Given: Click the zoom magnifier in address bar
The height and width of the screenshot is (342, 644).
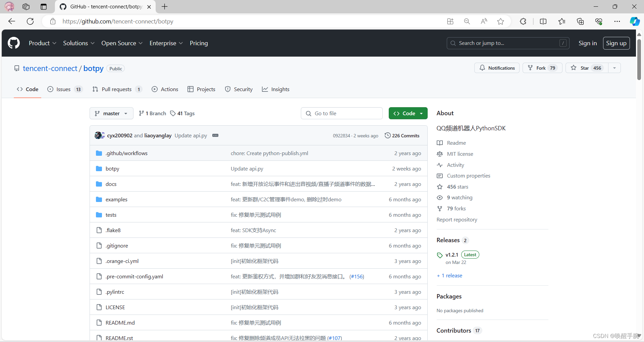Looking at the screenshot, I should coord(467,21).
